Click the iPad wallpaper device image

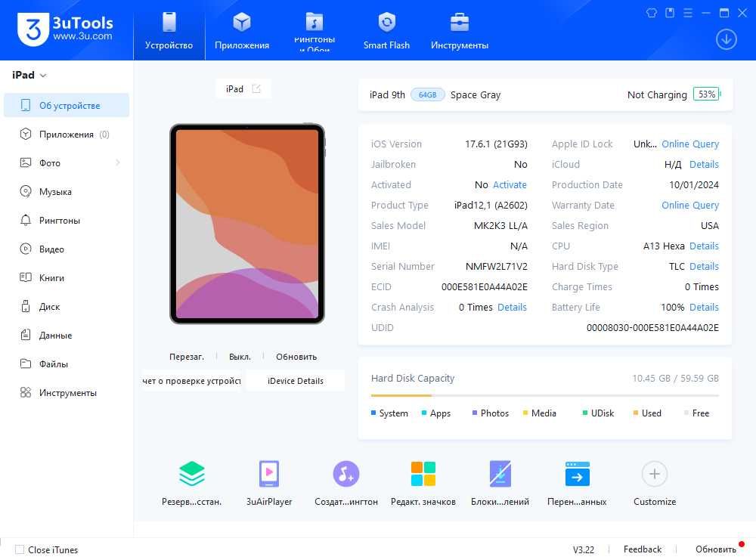click(x=247, y=224)
